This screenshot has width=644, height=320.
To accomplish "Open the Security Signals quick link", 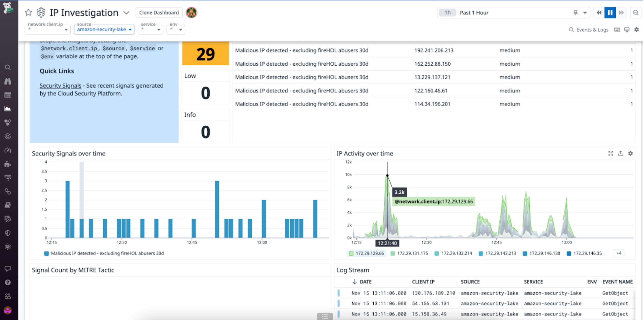I will (60, 85).
